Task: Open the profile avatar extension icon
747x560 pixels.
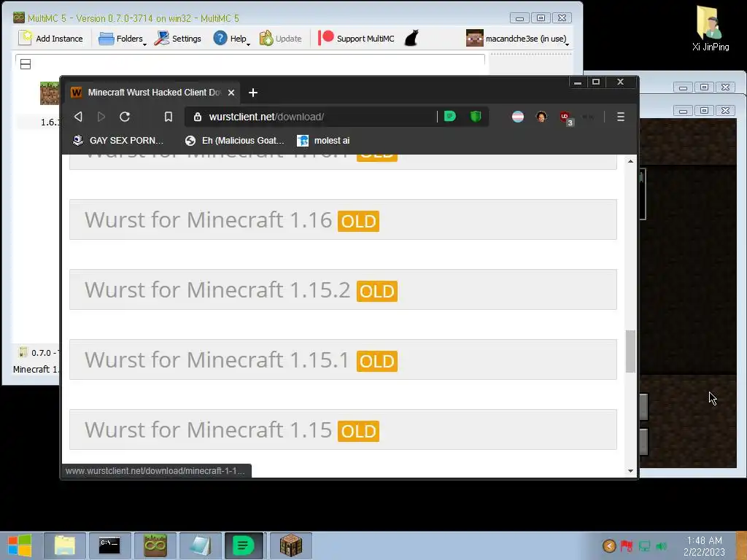Action: point(541,117)
